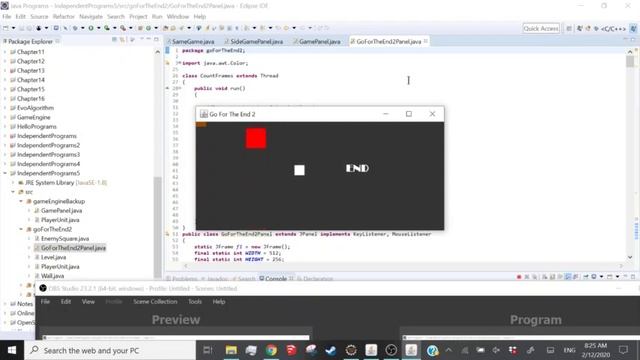Open the Eclipse Navigate menu
This screenshot has height=360, width=640.
tap(91, 16)
